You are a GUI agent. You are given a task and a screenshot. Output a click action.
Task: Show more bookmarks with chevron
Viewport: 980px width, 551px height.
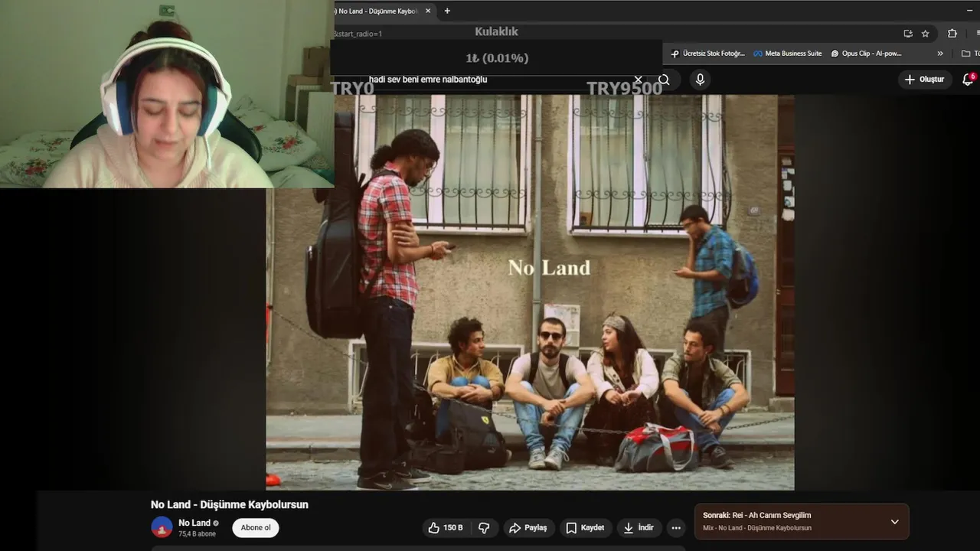point(940,54)
